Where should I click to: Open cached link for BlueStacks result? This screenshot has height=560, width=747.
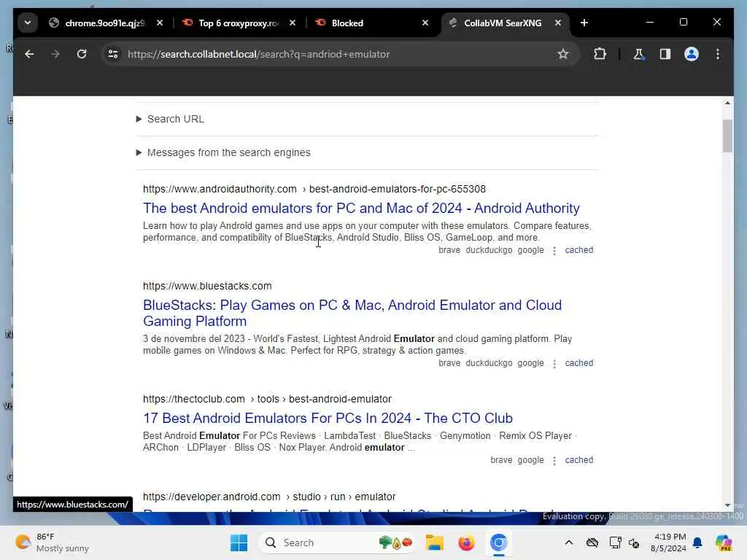click(578, 363)
